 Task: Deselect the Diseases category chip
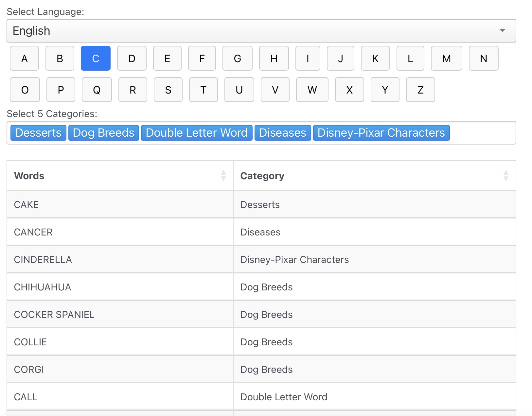(283, 133)
